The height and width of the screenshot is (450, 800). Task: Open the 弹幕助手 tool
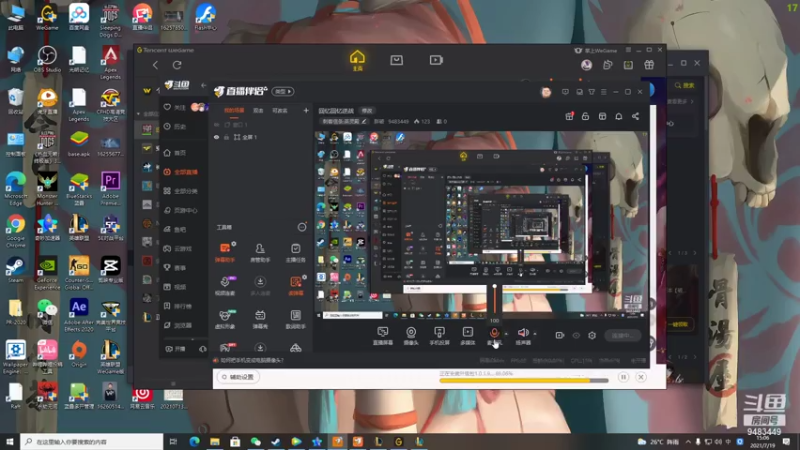[224, 252]
